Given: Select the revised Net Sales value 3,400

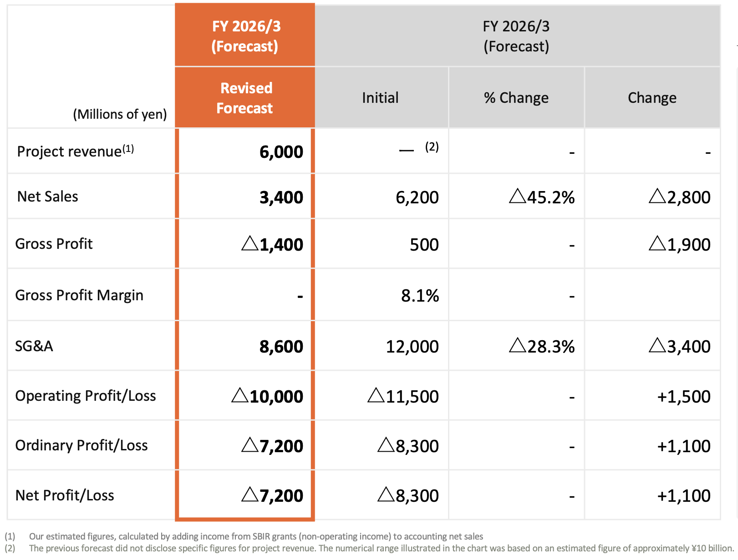Looking at the screenshot, I should [x=281, y=197].
